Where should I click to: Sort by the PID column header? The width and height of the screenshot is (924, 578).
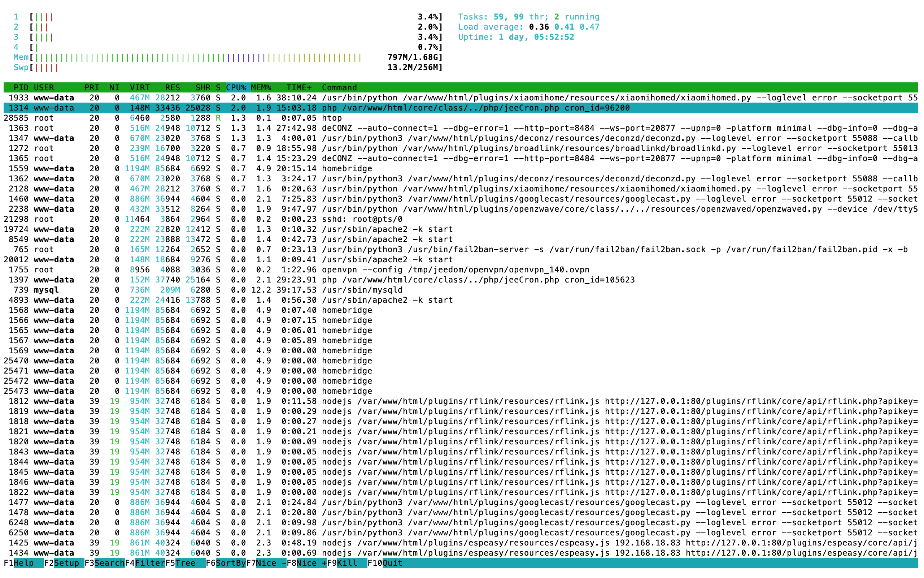coord(21,87)
